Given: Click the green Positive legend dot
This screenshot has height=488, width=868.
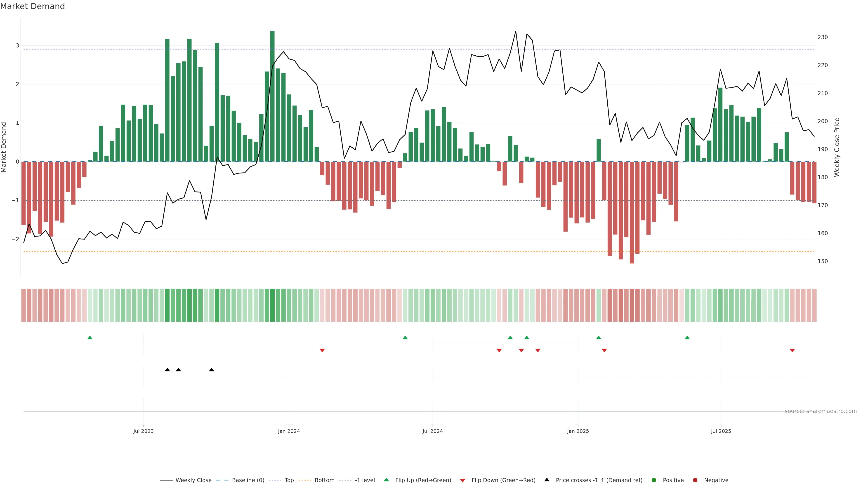Looking at the screenshot, I should [x=654, y=480].
